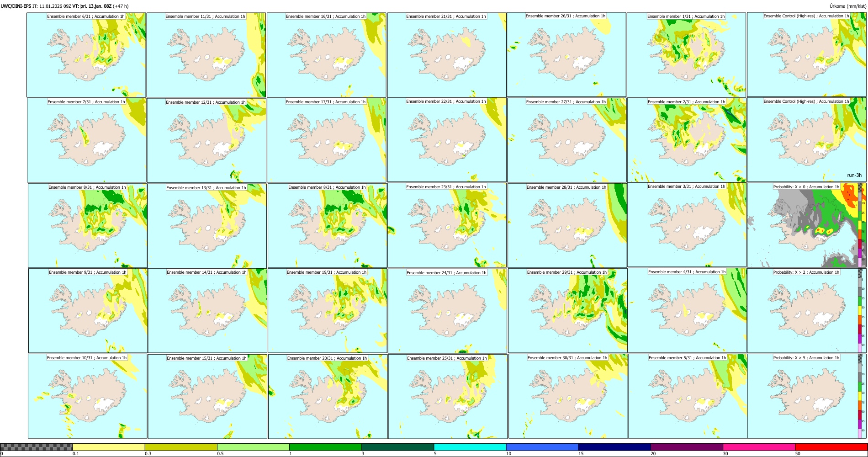Pick the checkered 0 to 0.1 legend swatch
Screen dimensions: 868x457
click(x=37, y=447)
